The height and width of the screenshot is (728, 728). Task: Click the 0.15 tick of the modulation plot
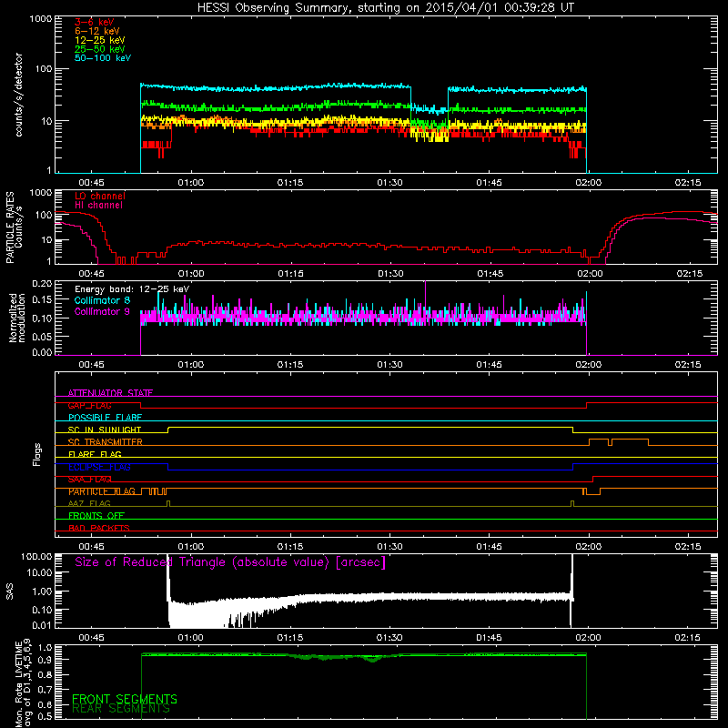(x=42, y=300)
